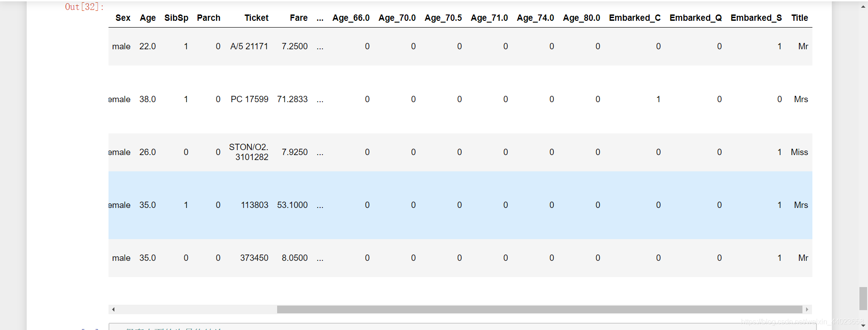The width and height of the screenshot is (868, 330).
Task: Click Mr title in 373450 row
Action: [803, 258]
